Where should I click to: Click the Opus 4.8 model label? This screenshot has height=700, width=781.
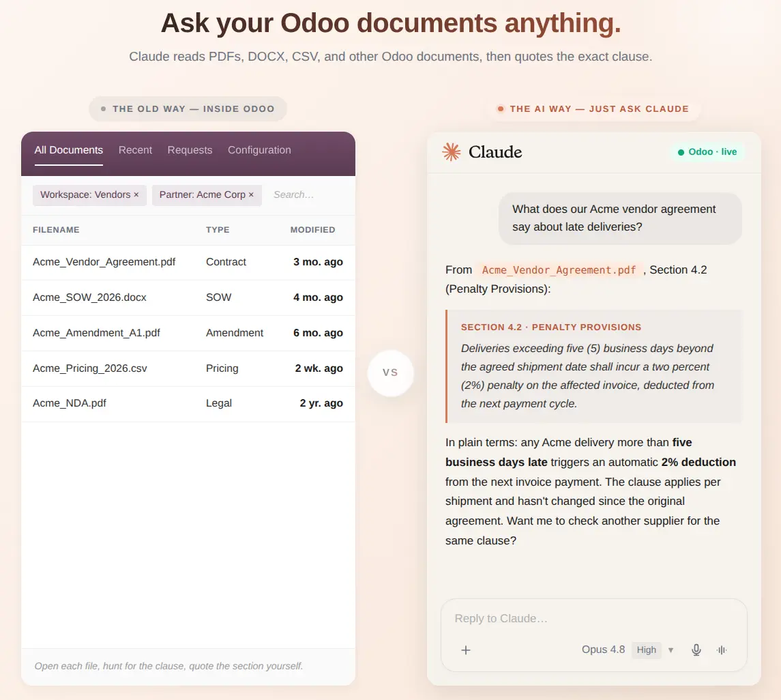(x=603, y=650)
